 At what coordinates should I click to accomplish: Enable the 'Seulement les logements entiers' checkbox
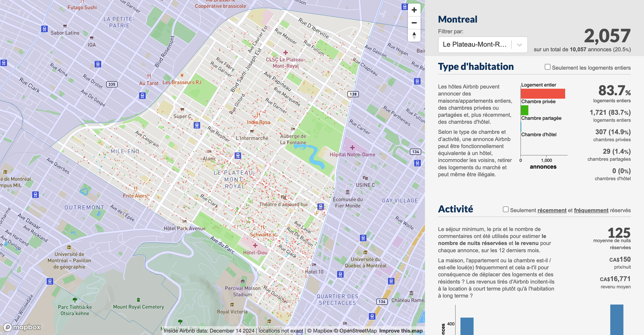[x=547, y=67]
